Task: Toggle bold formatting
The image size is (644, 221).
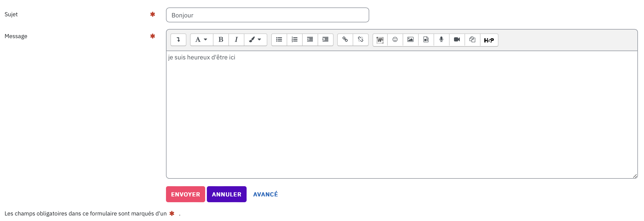Action: click(221, 40)
